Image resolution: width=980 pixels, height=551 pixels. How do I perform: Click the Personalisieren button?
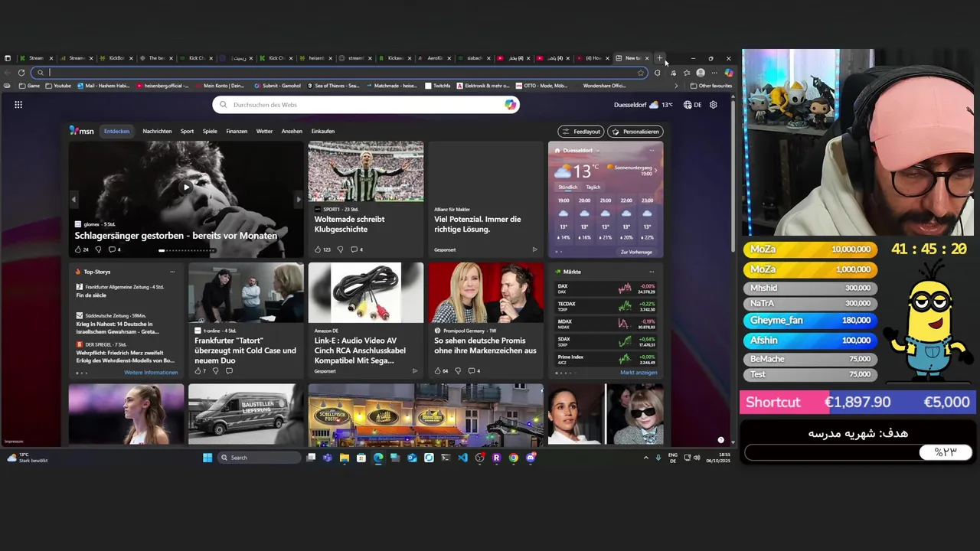635,132
